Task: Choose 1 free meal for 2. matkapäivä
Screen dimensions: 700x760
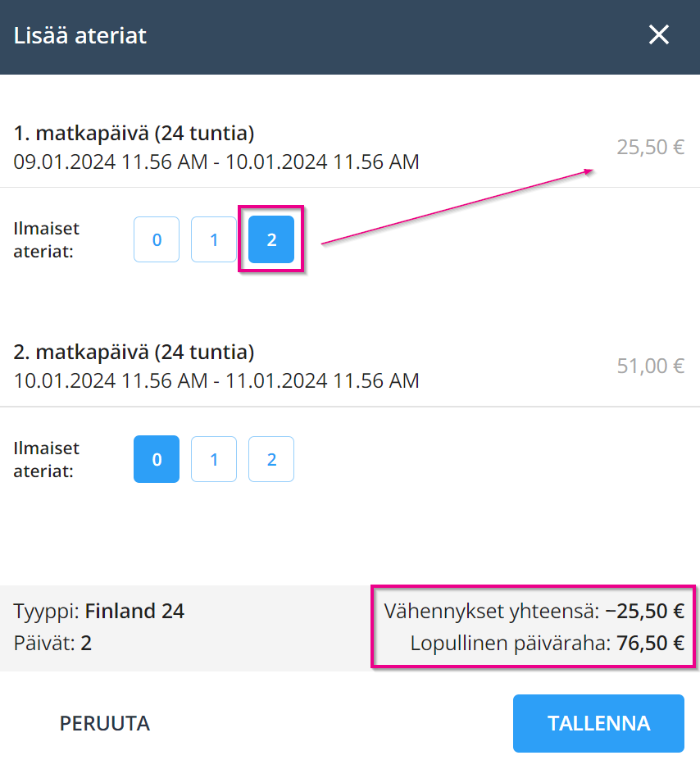Action: point(214,459)
